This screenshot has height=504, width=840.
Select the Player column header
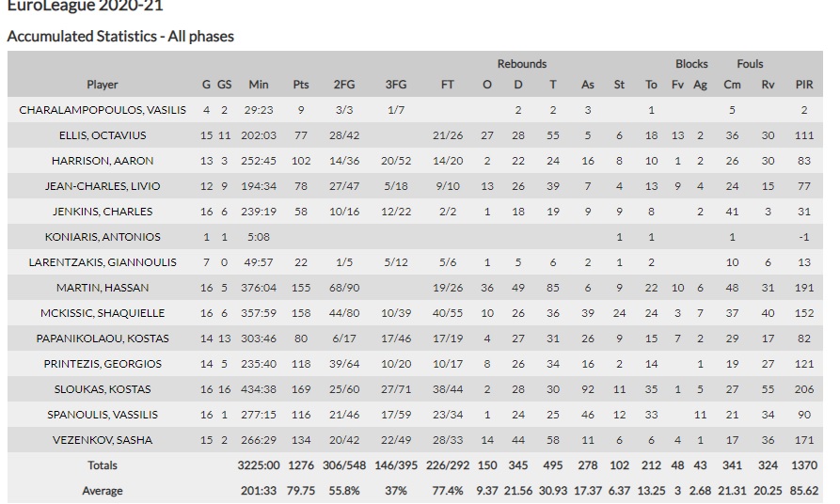pos(103,85)
